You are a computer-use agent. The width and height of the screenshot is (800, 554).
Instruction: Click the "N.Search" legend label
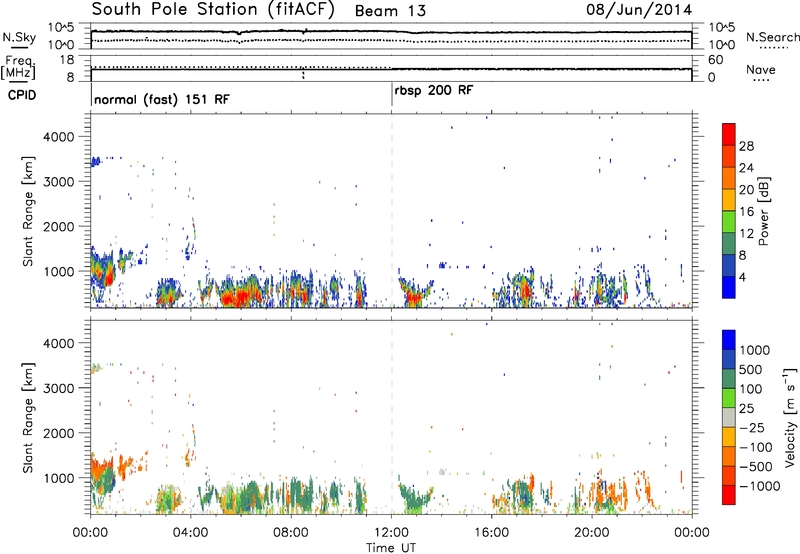coord(772,37)
